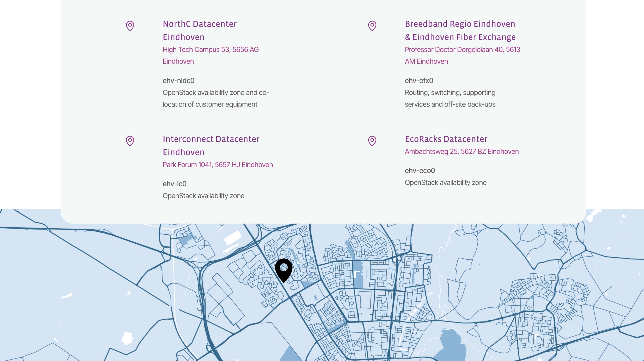
Task: Click the location pin icon beside NorthC Datacenter
Action: coord(130,26)
